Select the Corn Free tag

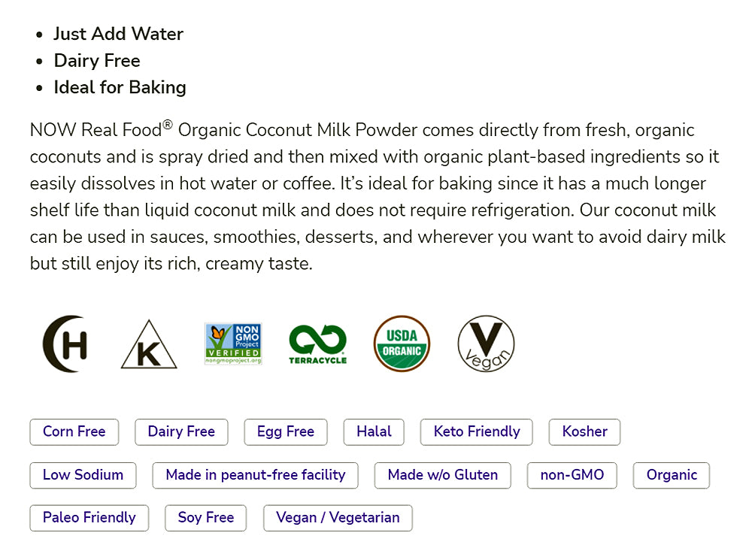tap(74, 431)
